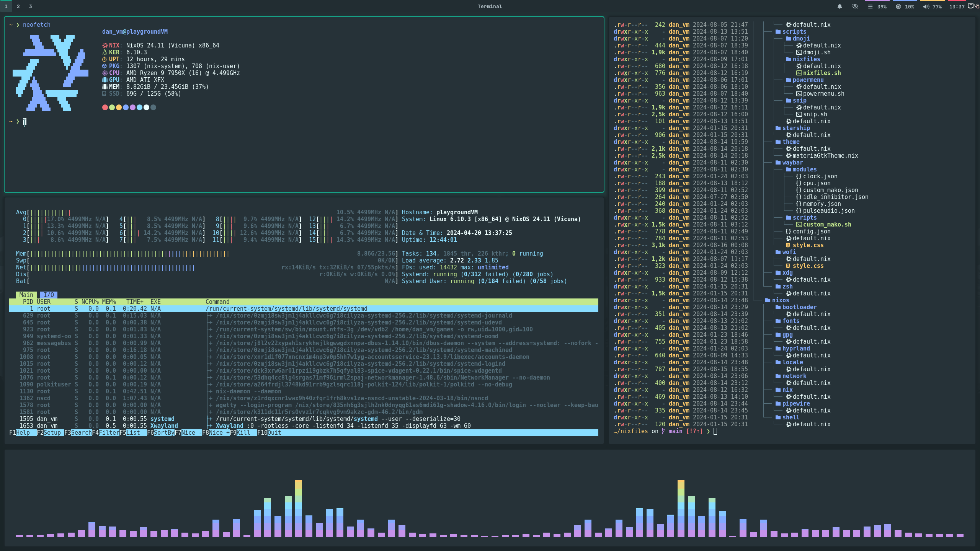Click the KER penguin icon in neofetch

click(105, 52)
